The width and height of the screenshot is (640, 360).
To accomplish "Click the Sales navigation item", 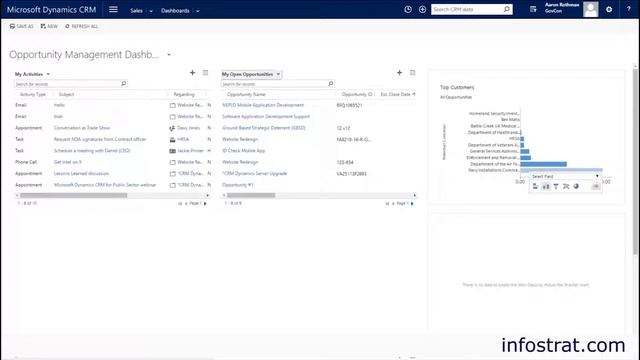I will [136, 11].
